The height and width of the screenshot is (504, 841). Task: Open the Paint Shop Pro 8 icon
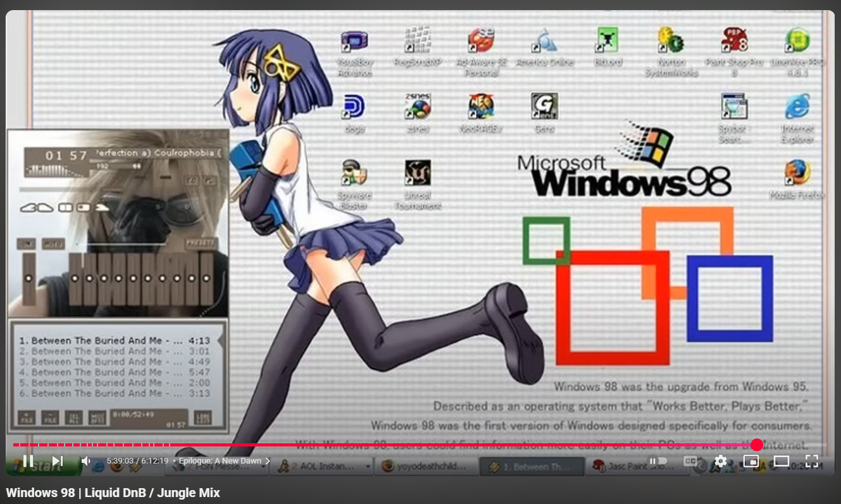(734, 51)
